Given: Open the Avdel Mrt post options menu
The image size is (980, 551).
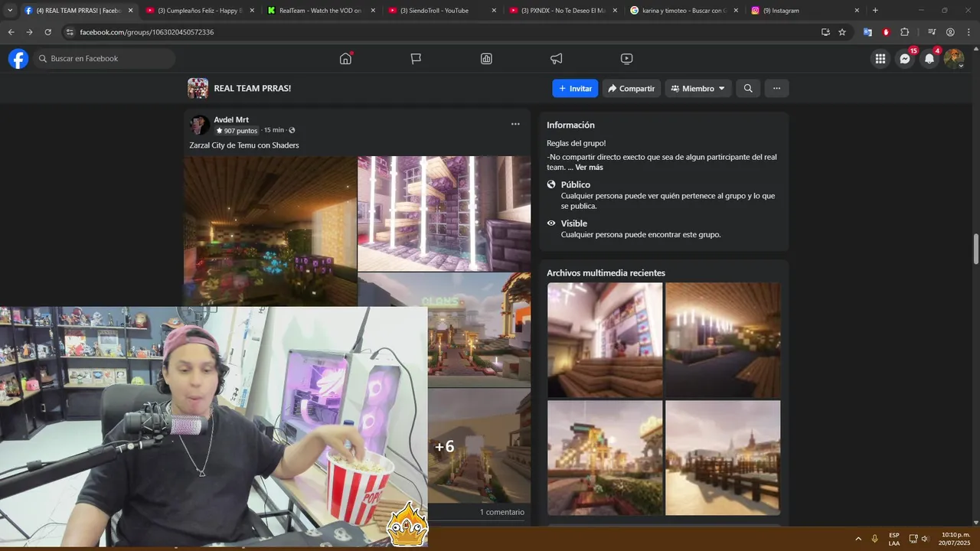Looking at the screenshot, I should click(x=515, y=124).
